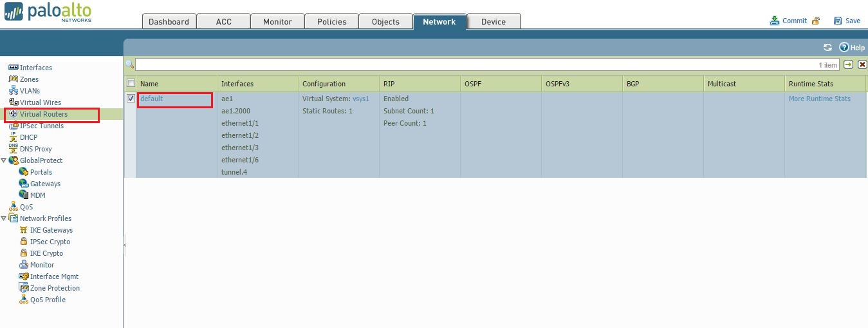This screenshot has height=328, width=868.
Task: Open the Interfaces node icon
Action: [x=14, y=68]
